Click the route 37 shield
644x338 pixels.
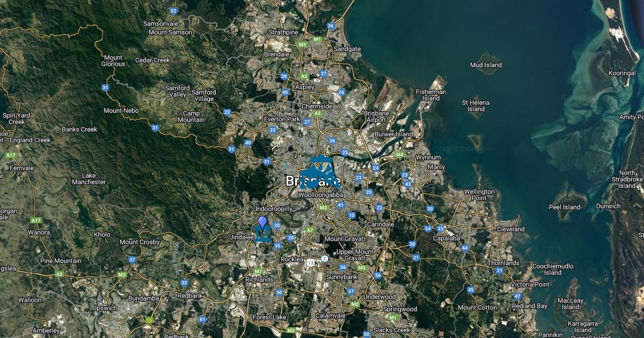coord(132,260)
